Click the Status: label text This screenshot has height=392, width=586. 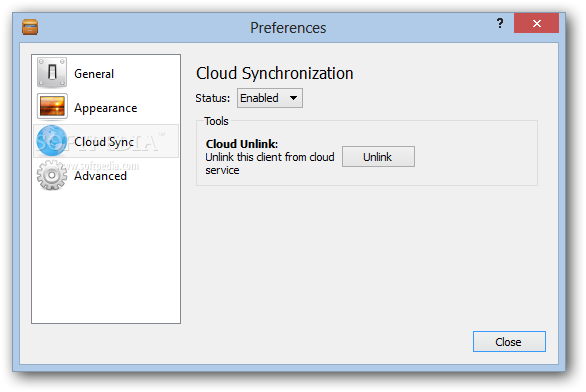tap(213, 98)
